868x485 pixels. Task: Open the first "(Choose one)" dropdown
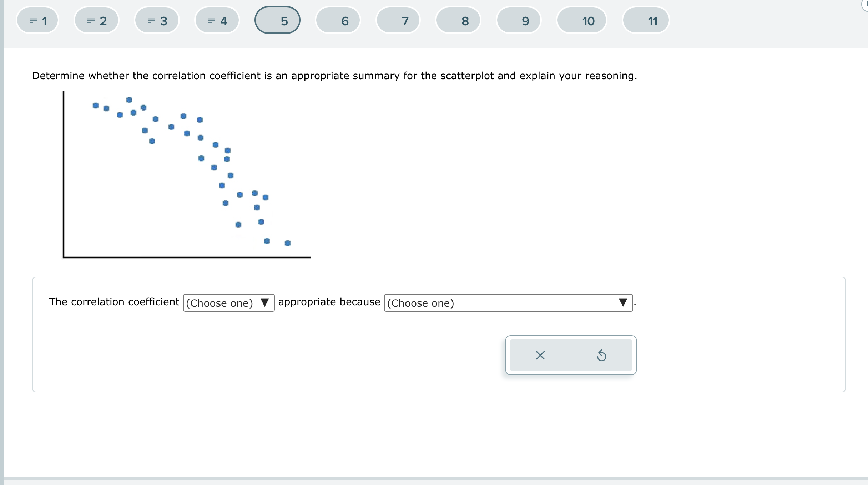click(228, 303)
